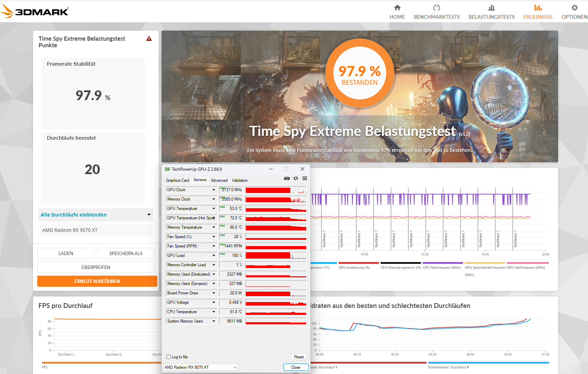Open Board Power Draw sensor dropdown
Image resolution: width=588 pixels, height=374 pixels.
214,293
